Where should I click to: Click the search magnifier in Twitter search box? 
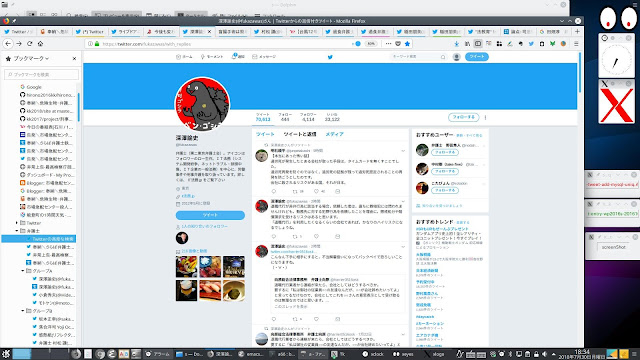443,57
